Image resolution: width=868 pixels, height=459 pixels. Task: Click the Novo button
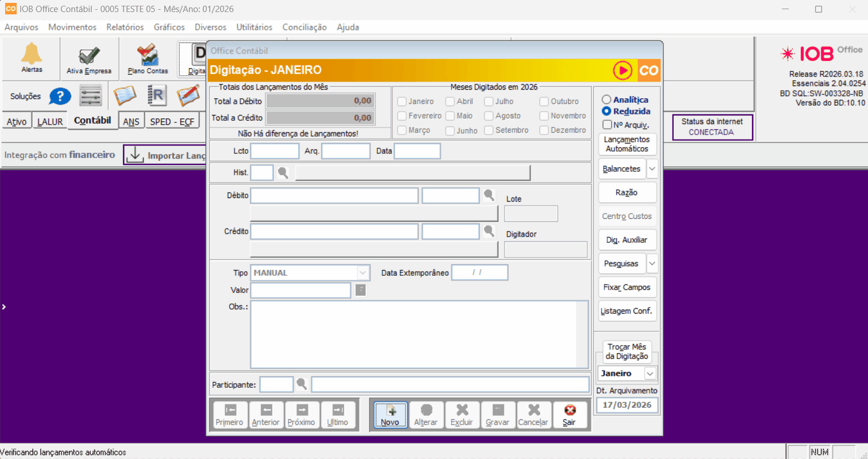[x=390, y=415]
